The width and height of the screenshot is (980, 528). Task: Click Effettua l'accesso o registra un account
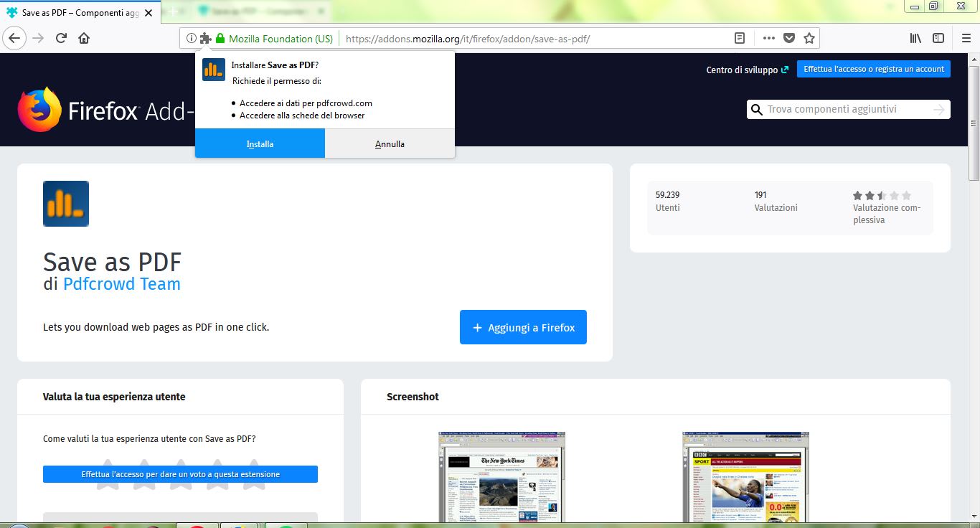point(873,69)
